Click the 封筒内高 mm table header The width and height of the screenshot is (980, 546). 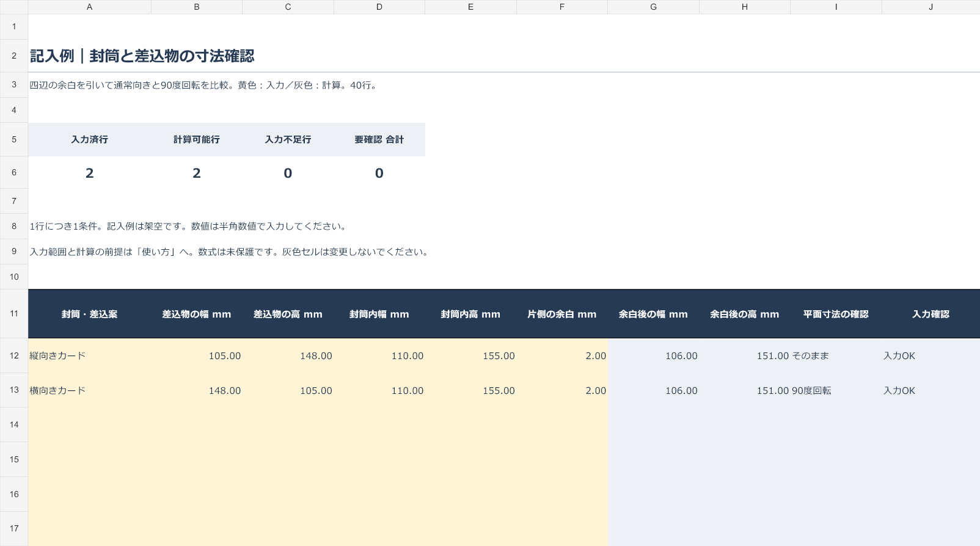pos(470,314)
